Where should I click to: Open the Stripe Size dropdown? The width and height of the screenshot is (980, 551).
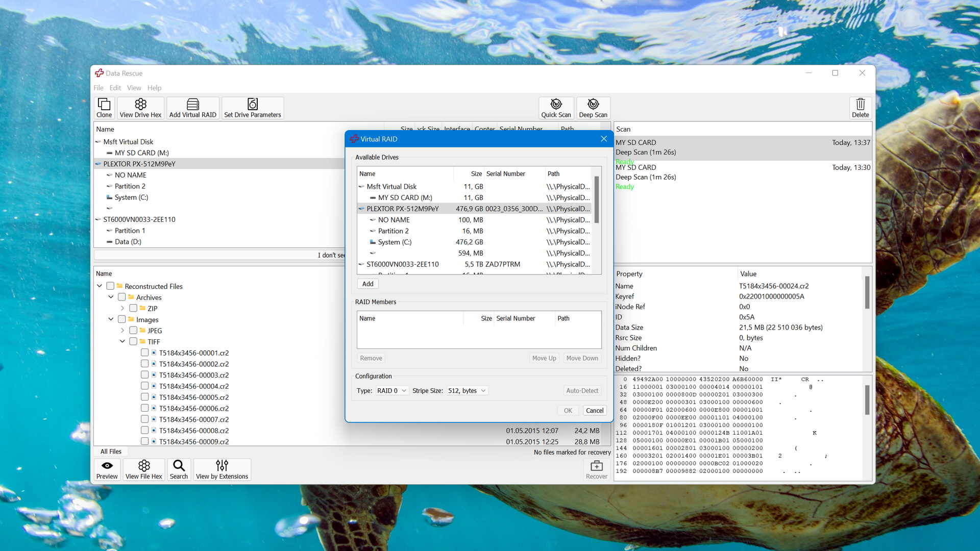tap(467, 391)
